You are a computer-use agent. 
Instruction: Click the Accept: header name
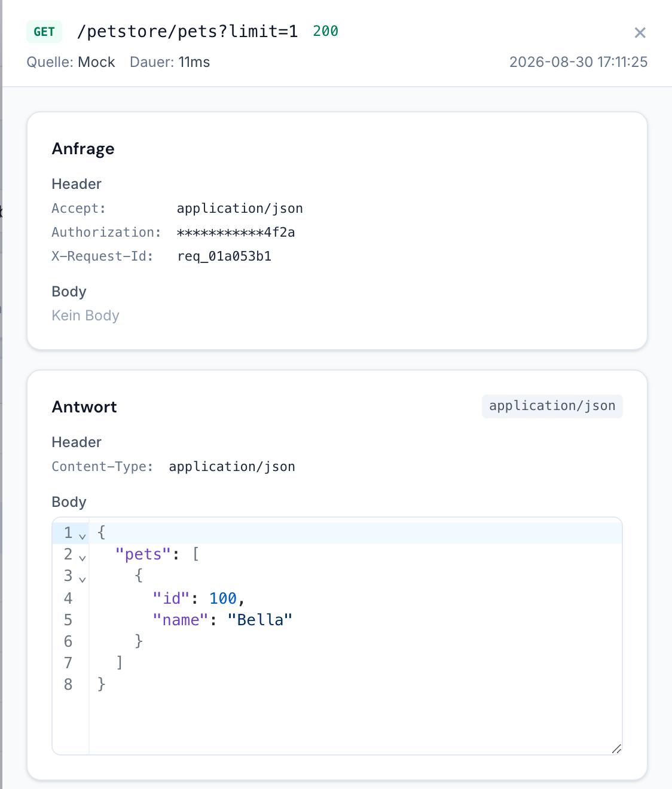[79, 209]
